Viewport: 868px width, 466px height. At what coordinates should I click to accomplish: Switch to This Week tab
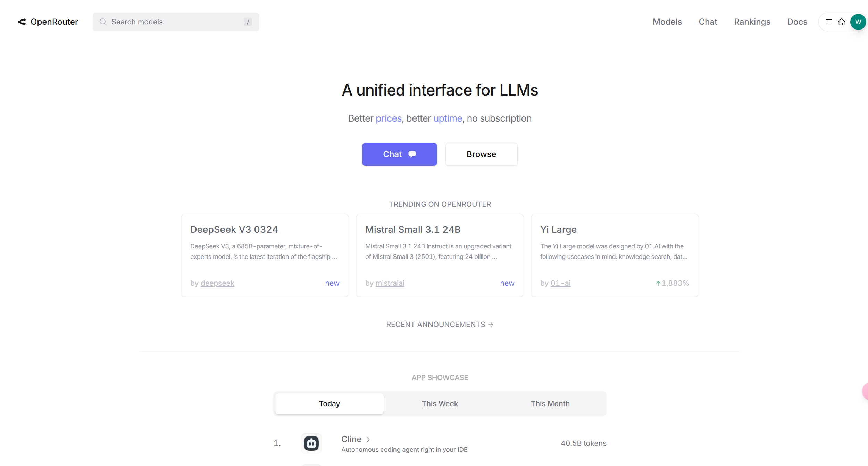[x=440, y=403]
